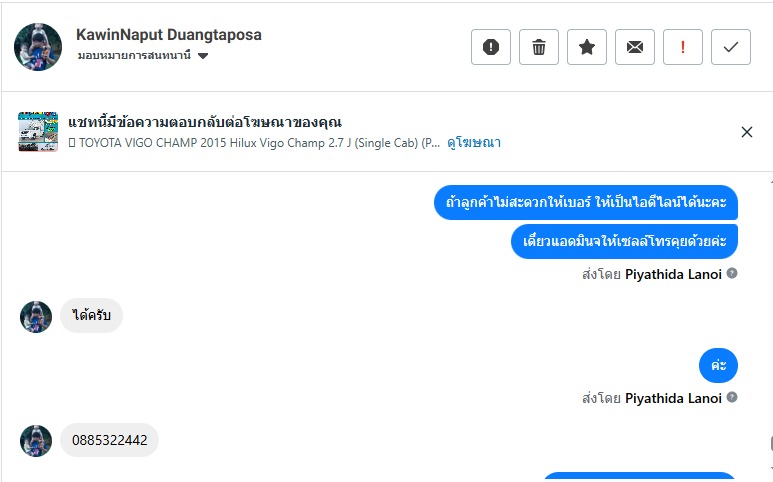Delete conversation using trash icon
This screenshot has width=773, height=482.
point(539,47)
